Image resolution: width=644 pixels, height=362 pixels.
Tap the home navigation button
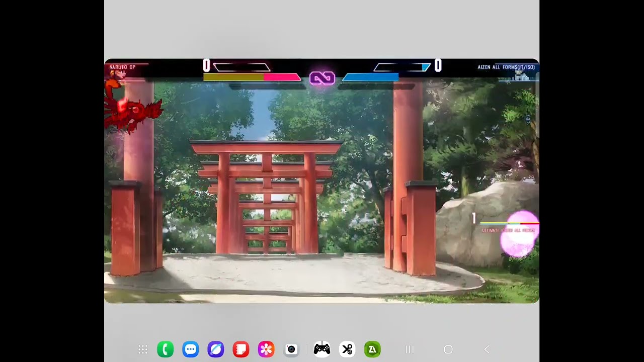[448, 349]
